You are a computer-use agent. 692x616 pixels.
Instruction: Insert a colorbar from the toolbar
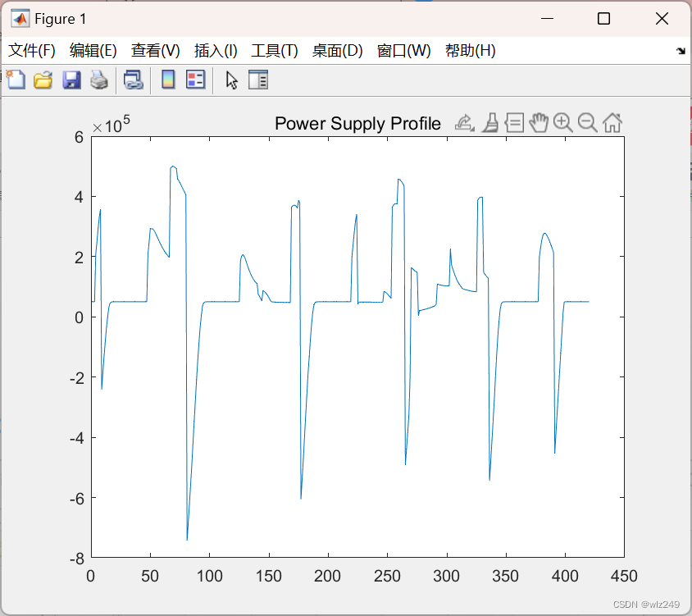tap(168, 80)
